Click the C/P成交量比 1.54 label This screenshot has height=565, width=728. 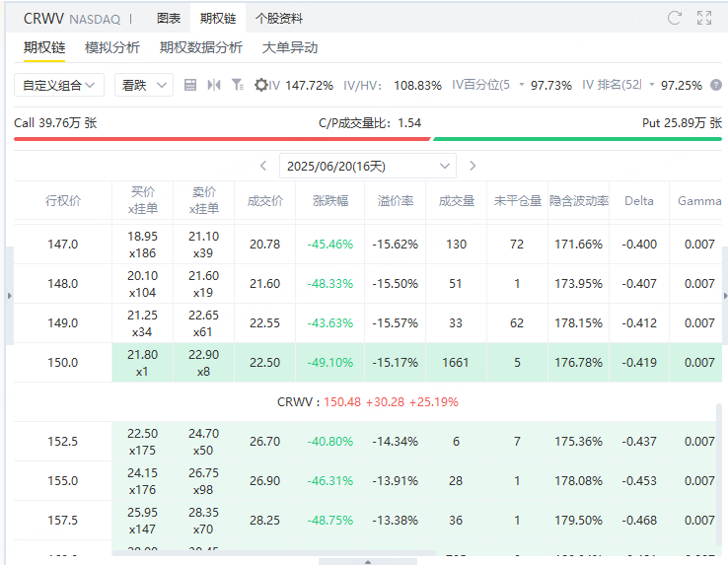(x=370, y=123)
